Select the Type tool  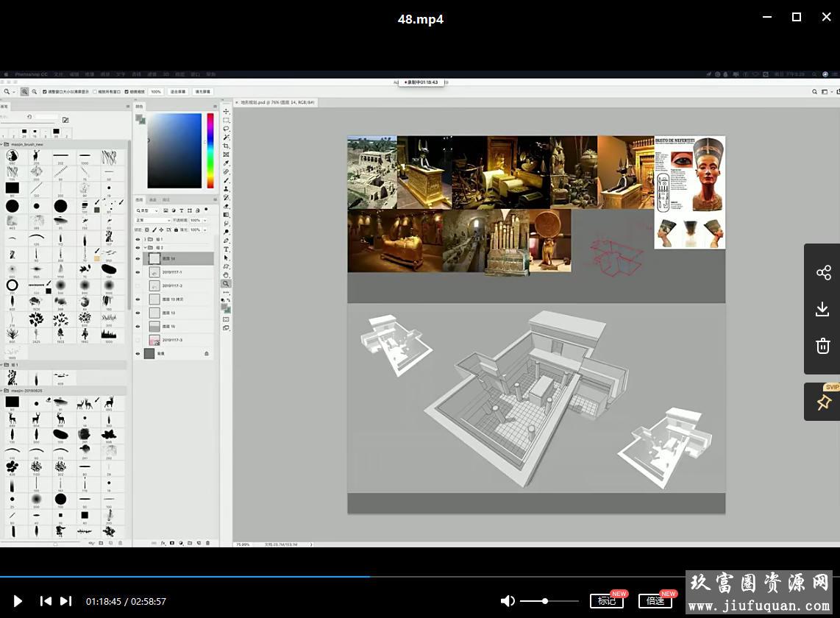(226, 249)
